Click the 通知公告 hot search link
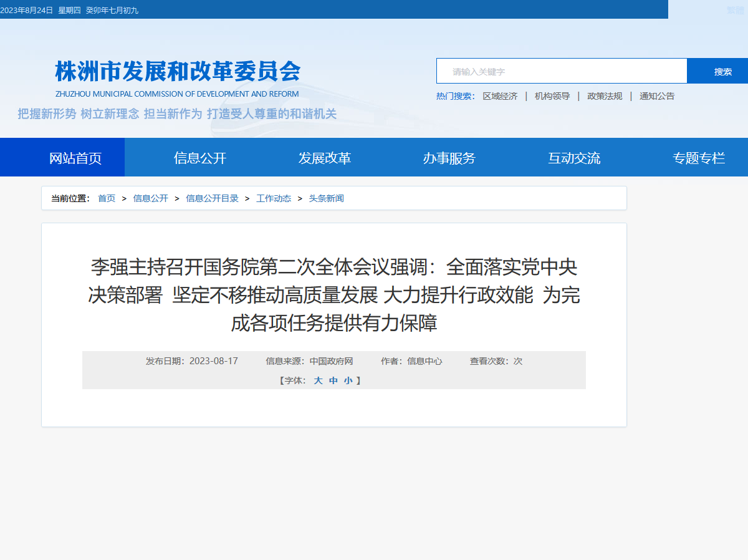 click(x=657, y=96)
